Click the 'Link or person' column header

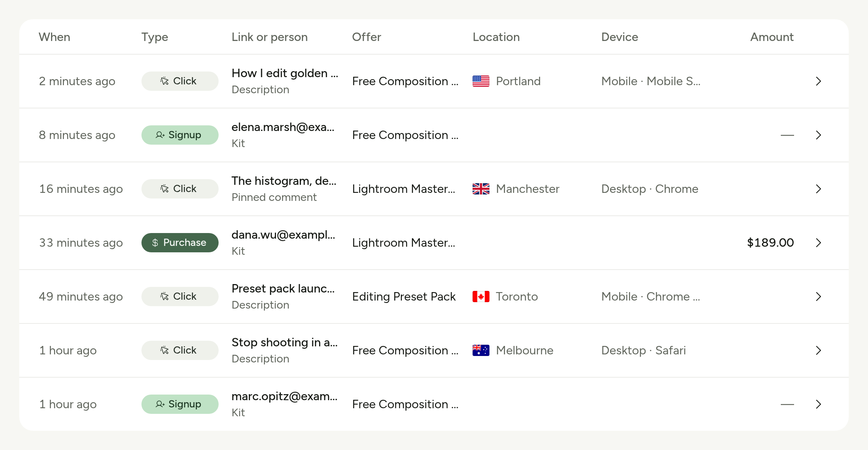click(270, 37)
